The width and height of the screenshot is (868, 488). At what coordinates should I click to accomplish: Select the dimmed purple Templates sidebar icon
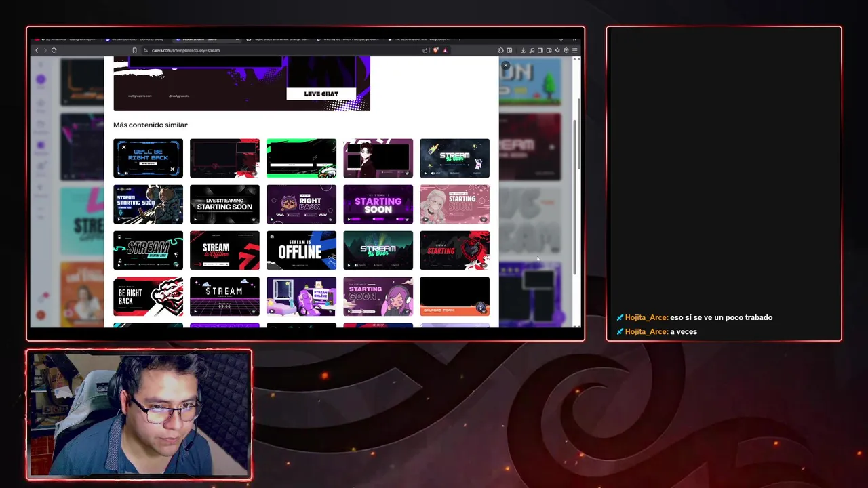(x=41, y=146)
